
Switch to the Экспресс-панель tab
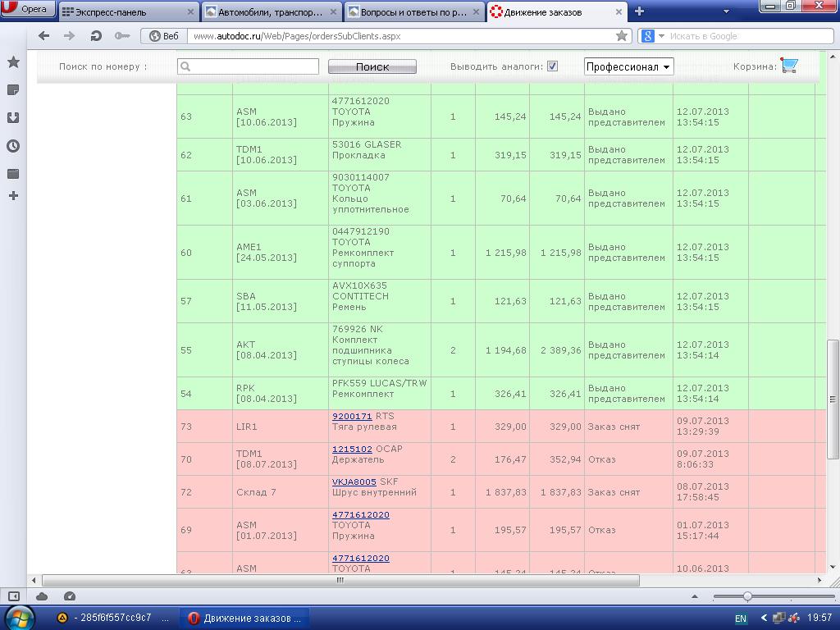pyautogui.click(x=128, y=12)
